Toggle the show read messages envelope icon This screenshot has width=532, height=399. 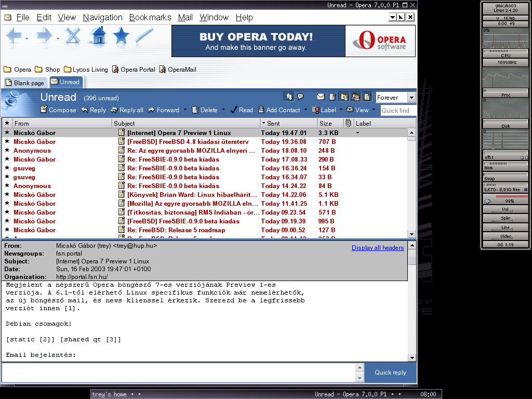[321, 97]
